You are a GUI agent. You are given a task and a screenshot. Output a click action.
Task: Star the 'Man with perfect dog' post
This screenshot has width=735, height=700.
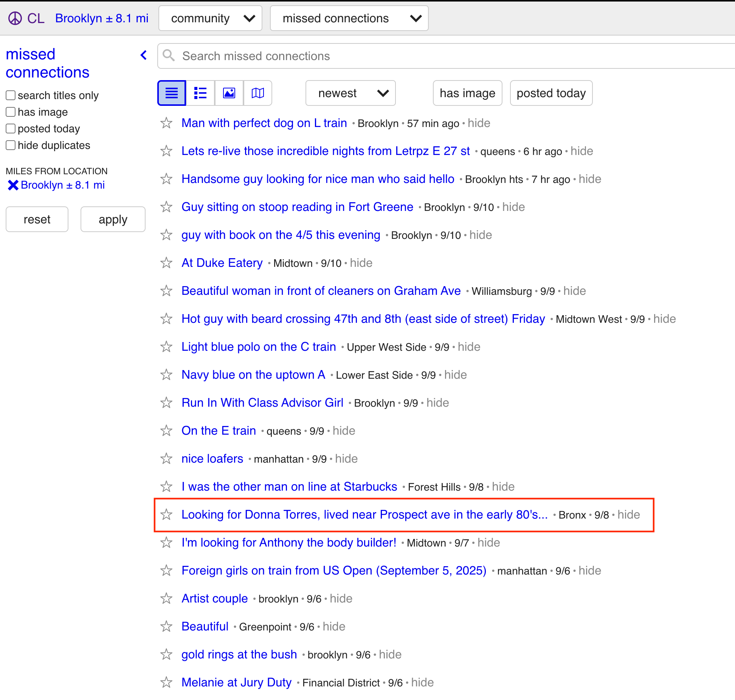click(x=166, y=123)
